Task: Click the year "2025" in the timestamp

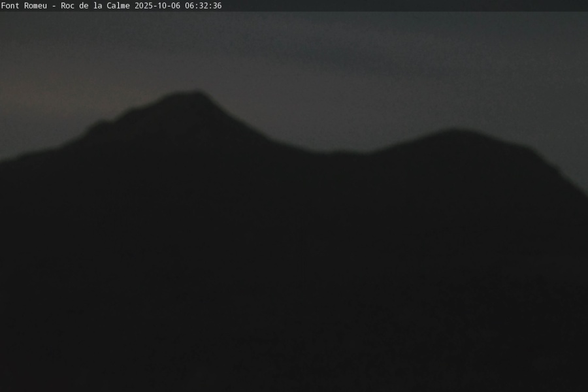Action: coord(144,5)
